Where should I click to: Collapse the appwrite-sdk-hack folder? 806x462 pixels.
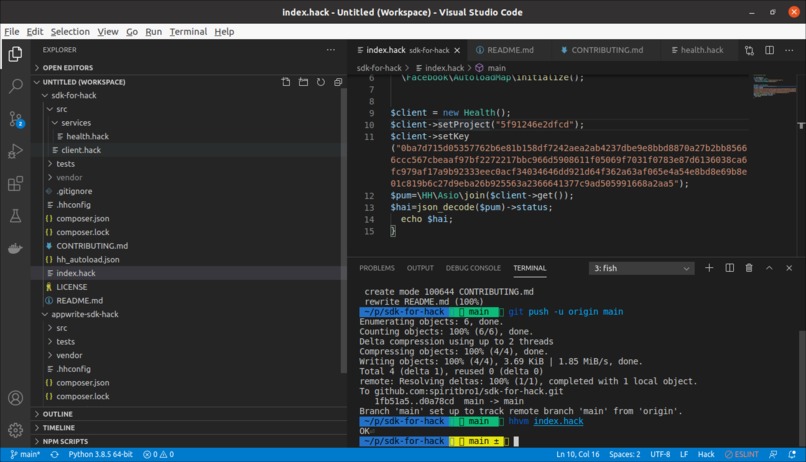(x=84, y=314)
